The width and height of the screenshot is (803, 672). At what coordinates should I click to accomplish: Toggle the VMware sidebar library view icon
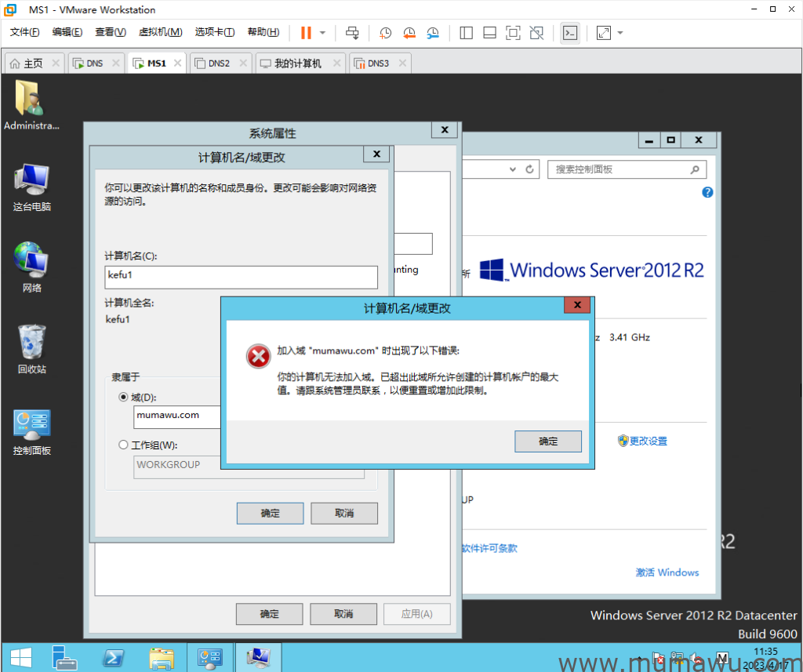[466, 33]
